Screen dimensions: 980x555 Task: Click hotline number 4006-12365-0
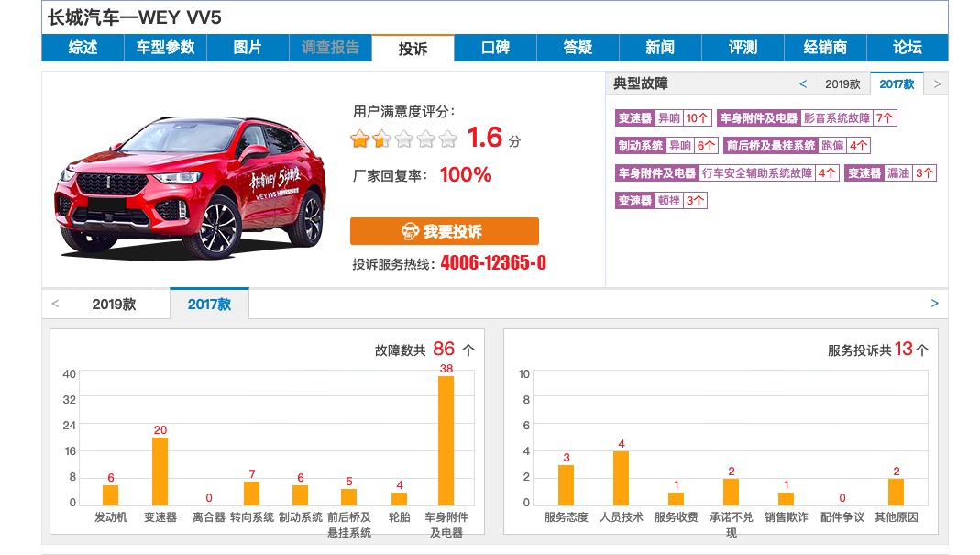pyautogui.click(x=493, y=262)
